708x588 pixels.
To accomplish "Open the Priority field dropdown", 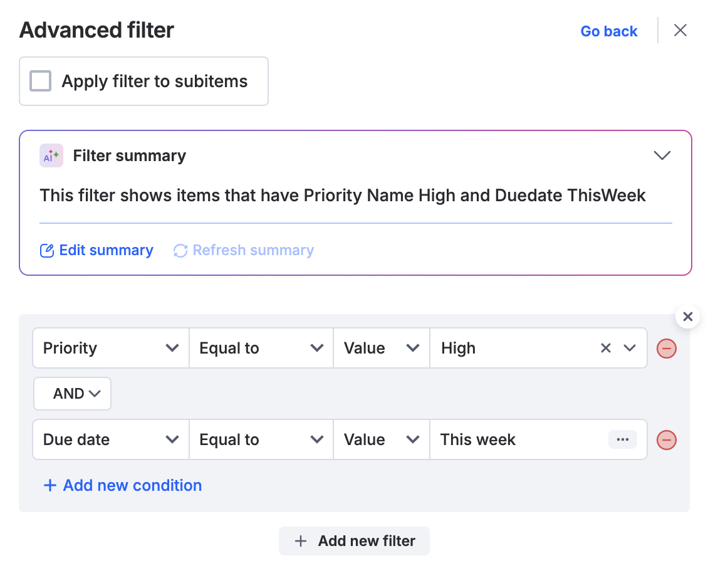I will [x=111, y=349].
